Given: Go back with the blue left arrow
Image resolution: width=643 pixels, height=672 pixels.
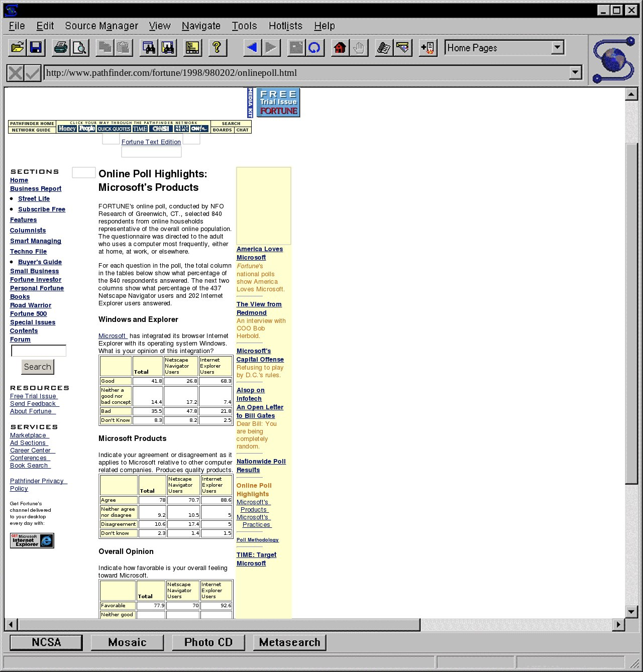Looking at the screenshot, I should point(252,48).
